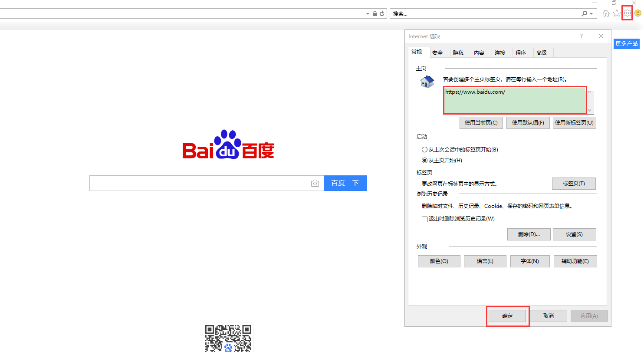Go to the browser Home icon
This screenshot has height=352, width=644.
point(606,13)
